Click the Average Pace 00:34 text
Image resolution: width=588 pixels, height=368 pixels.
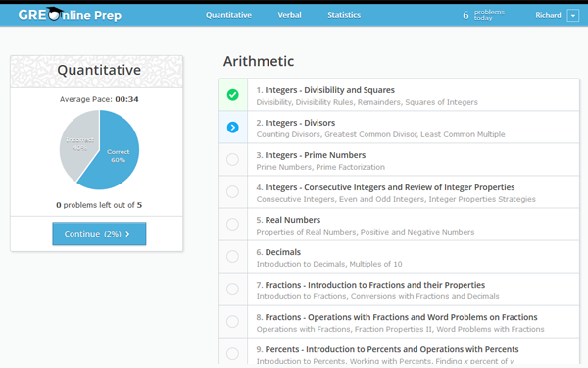pyautogui.click(x=99, y=99)
